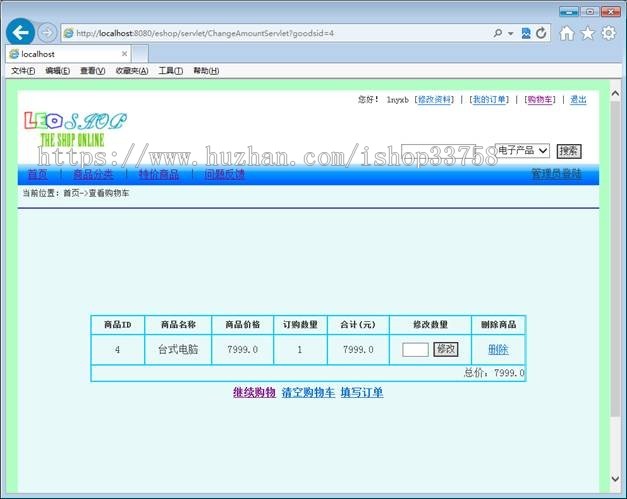Click the vertical scrollbar thumb

(615, 258)
